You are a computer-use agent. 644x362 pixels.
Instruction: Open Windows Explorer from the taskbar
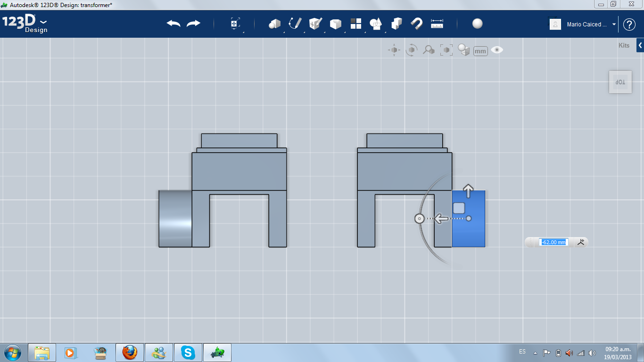click(x=42, y=353)
